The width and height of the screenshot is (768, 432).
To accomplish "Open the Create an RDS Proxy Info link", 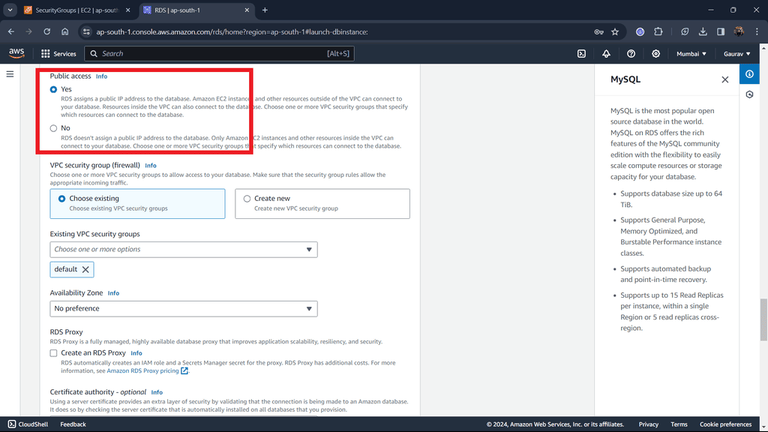I will point(136,353).
